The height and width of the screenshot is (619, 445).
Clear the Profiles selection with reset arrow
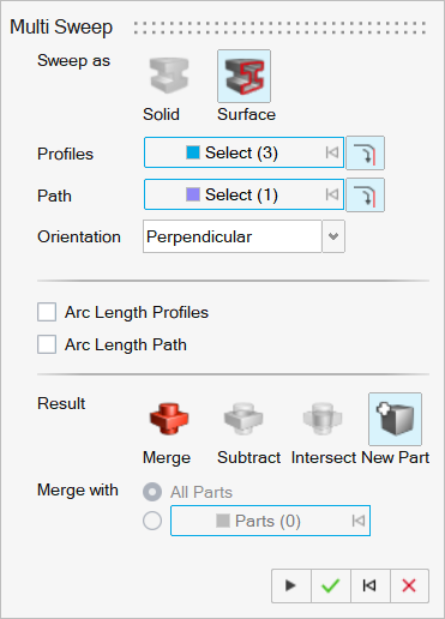click(x=332, y=152)
